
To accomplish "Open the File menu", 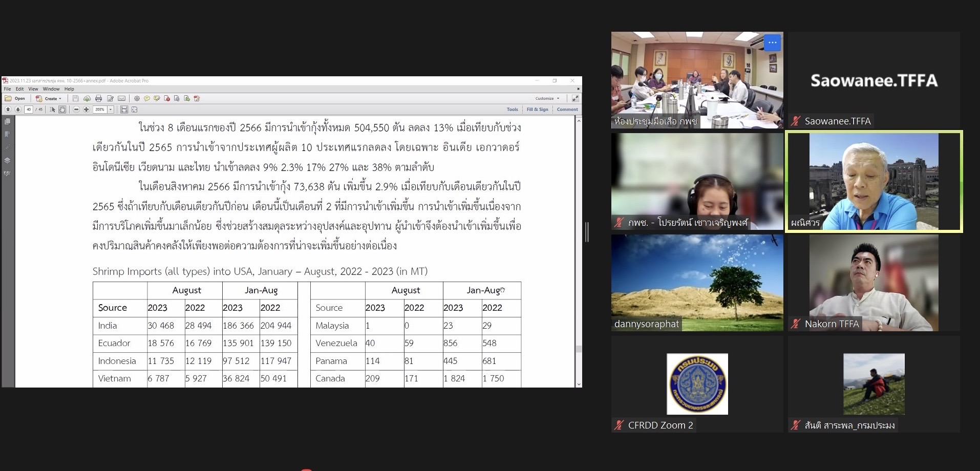I will click(x=7, y=89).
